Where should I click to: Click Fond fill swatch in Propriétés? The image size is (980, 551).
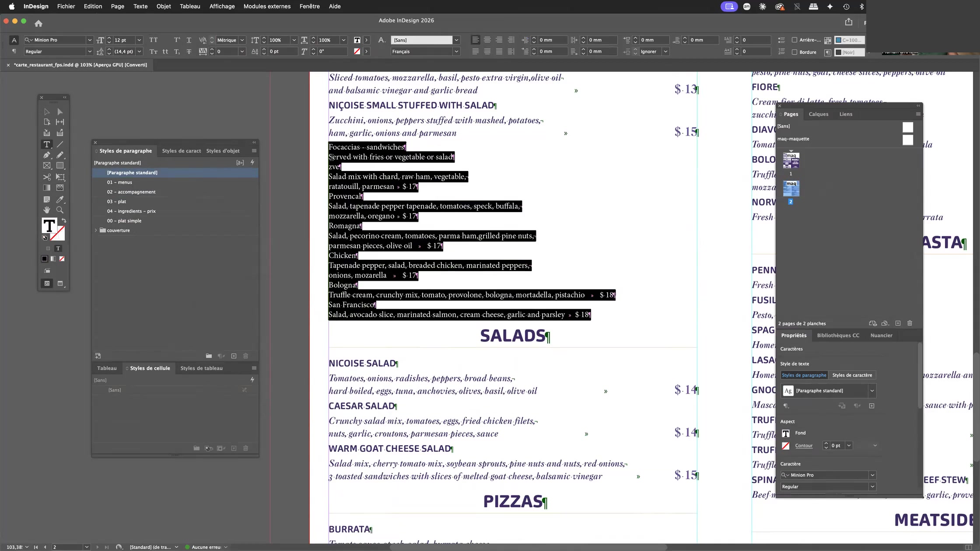[786, 433]
